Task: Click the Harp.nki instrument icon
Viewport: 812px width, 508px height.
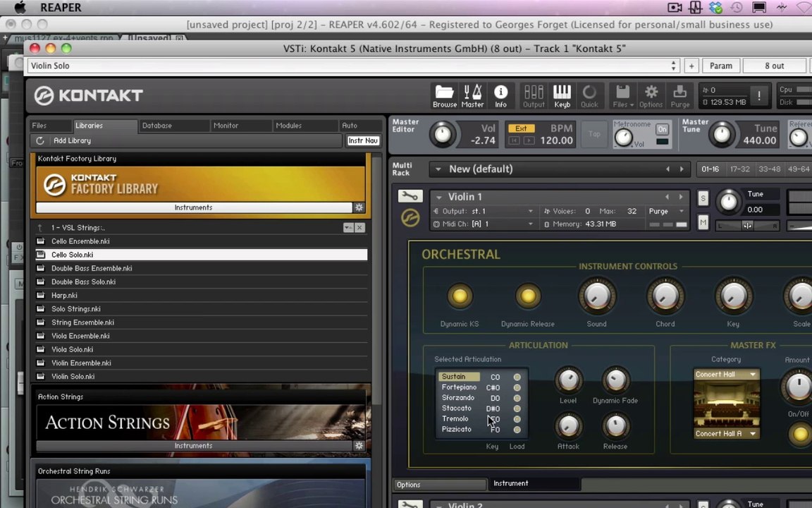Action: [x=40, y=295]
